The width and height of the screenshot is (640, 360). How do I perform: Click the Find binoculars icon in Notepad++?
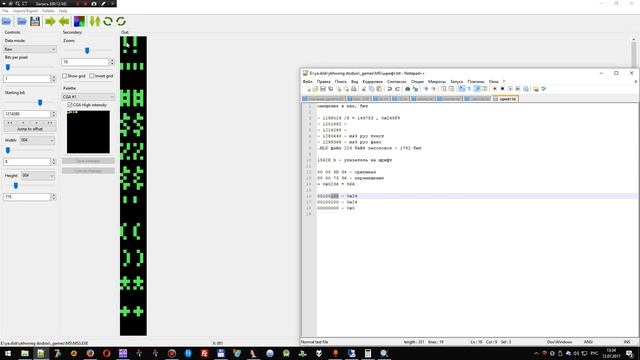point(407,89)
